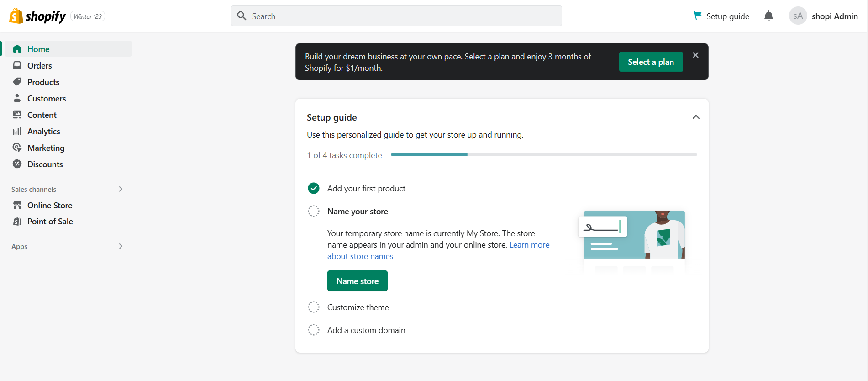Click the Shopify bag logo icon
868x381 pixels.
pos(16,16)
